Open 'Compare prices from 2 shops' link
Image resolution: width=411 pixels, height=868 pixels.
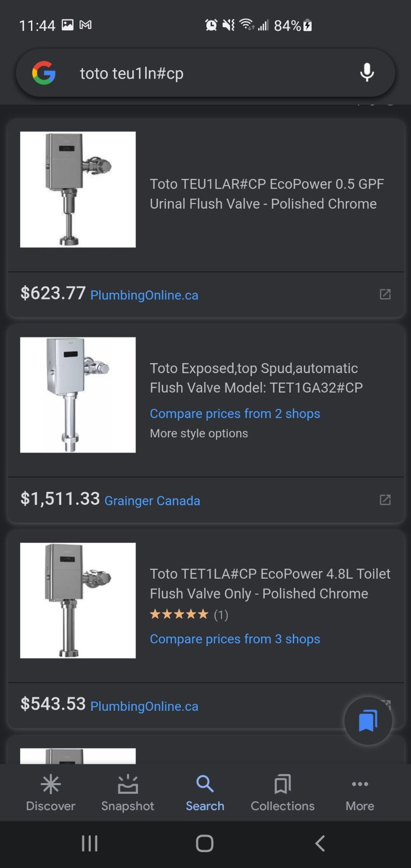[x=235, y=414]
